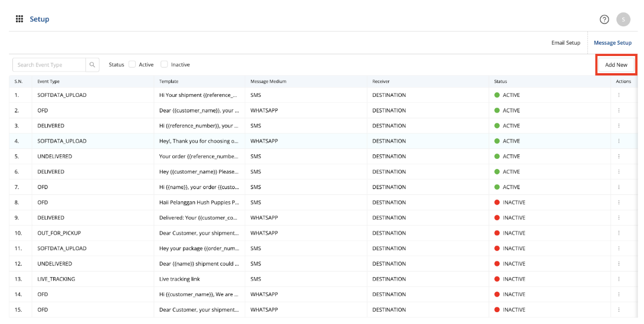Screen dimensions: 644x324
Task: Open the user profile avatar
Action: [623, 19]
